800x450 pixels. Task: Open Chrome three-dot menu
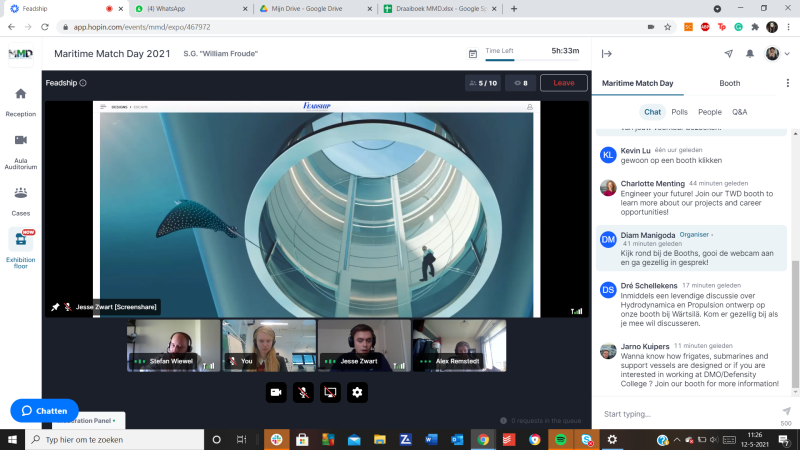[x=788, y=27]
